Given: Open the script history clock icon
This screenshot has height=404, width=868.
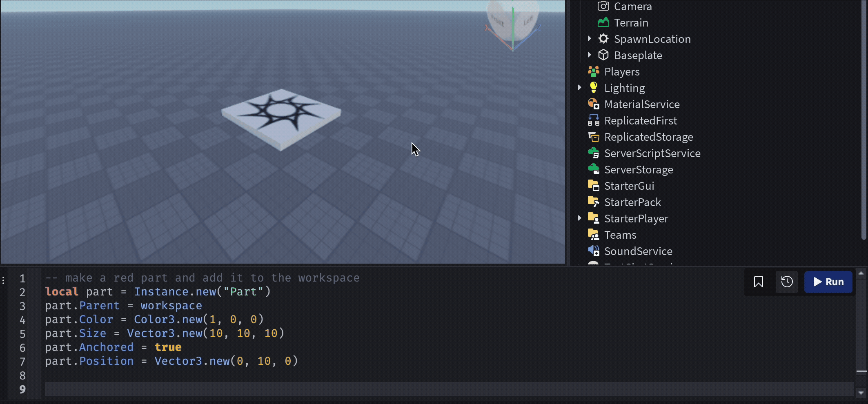Looking at the screenshot, I should (787, 282).
